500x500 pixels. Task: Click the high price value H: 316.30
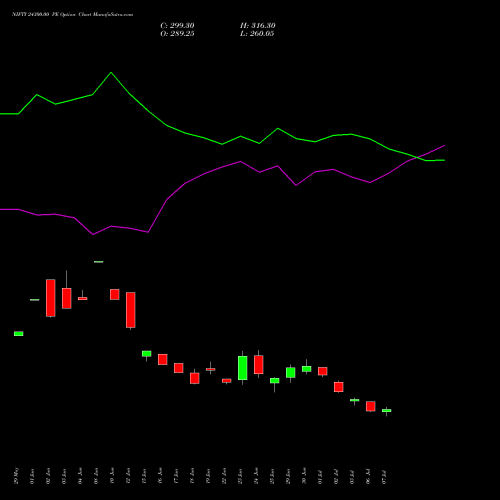pyautogui.click(x=258, y=26)
